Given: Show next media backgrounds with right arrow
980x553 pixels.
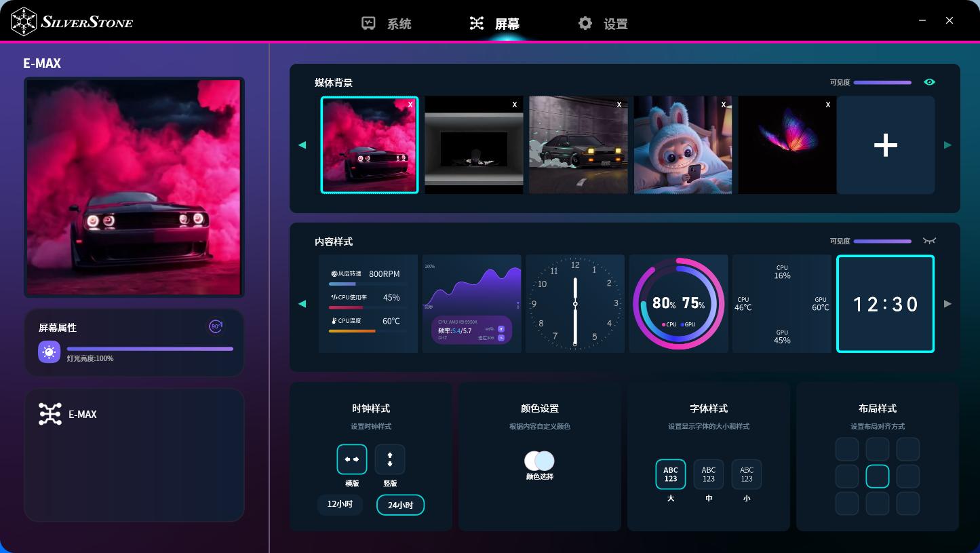Looking at the screenshot, I should pos(947,145).
